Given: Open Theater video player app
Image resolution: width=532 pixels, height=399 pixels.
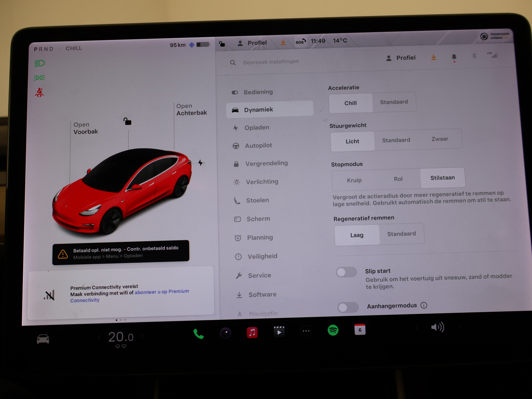Looking at the screenshot, I should pyautogui.click(x=279, y=331).
